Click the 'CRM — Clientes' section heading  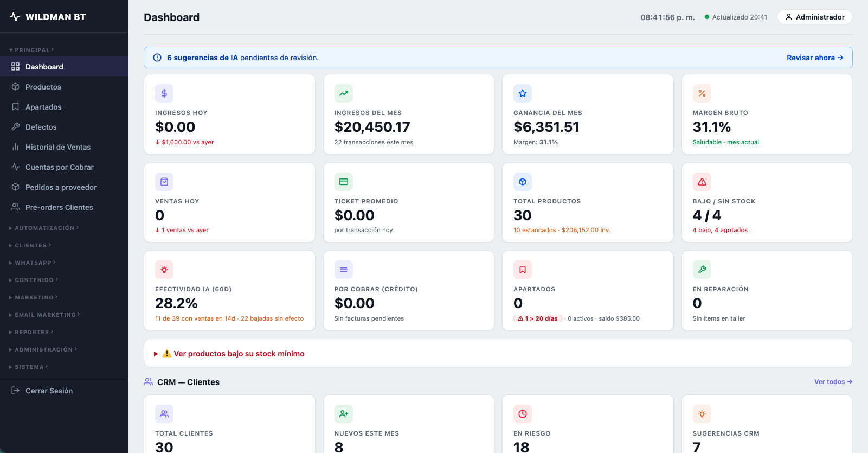coord(188,382)
